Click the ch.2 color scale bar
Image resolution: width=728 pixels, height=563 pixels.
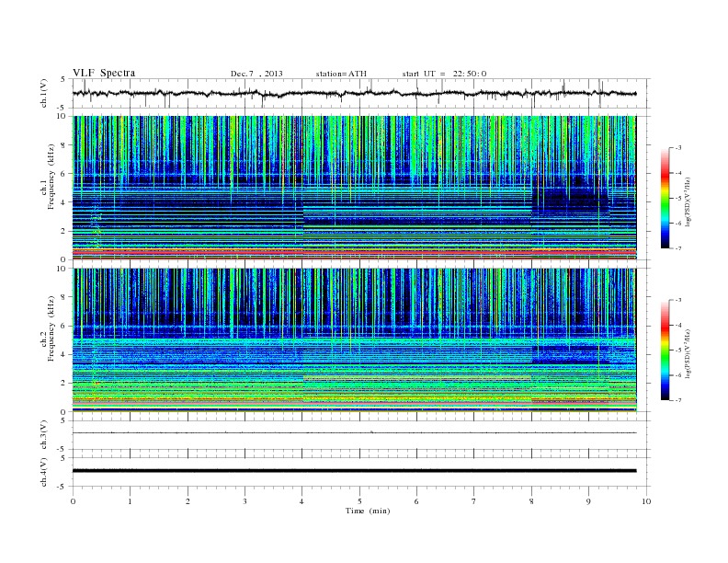[x=665, y=350]
